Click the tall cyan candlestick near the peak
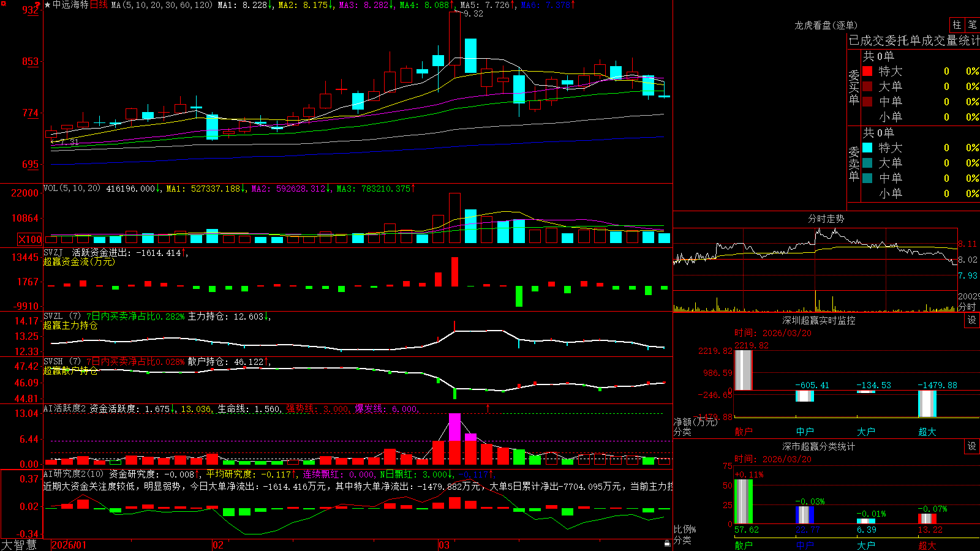The height and width of the screenshot is (551, 980). click(470, 56)
